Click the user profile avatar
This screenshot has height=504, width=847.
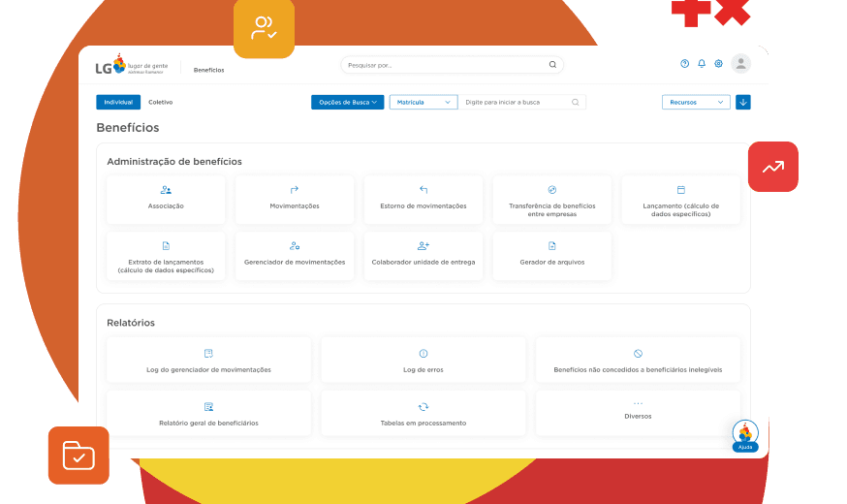[x=740, y=64]
